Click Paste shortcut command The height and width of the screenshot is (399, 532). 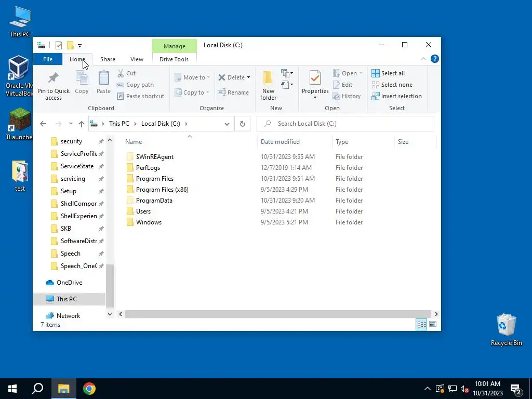click(140, 96)
